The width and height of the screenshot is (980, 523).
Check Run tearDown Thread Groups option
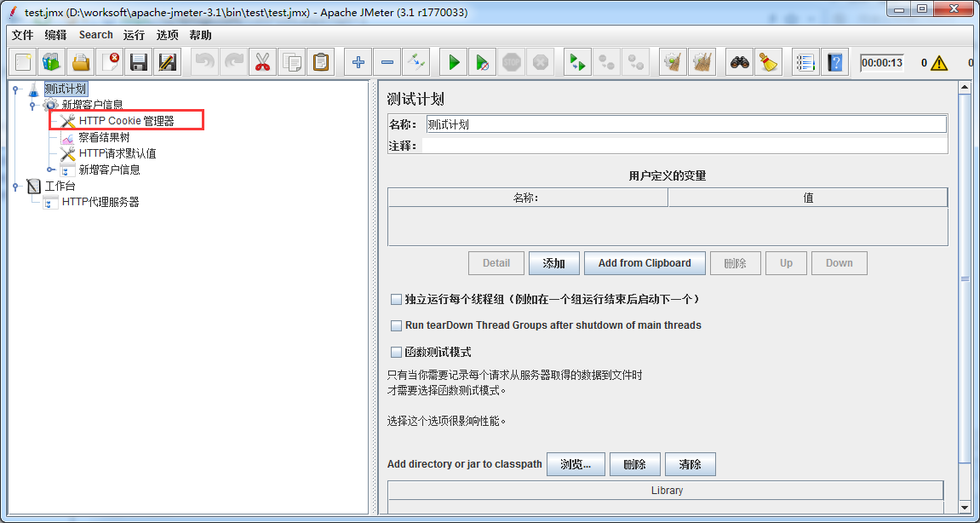click(x=396, y=325)
